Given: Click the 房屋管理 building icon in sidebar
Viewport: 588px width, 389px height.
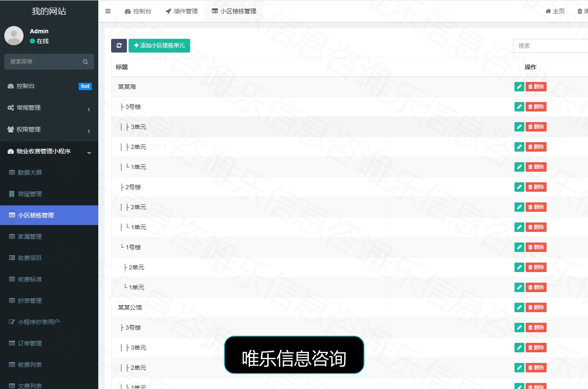Looking at the screenshot, I should [x=12, y=194].
